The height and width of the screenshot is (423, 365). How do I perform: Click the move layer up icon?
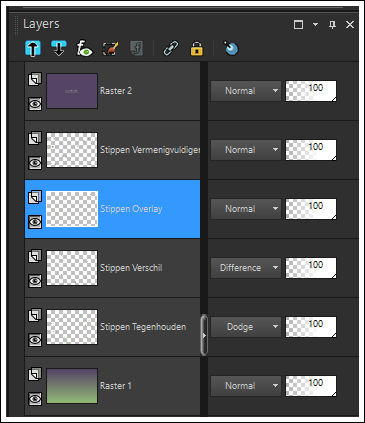(x=33, y=49)
